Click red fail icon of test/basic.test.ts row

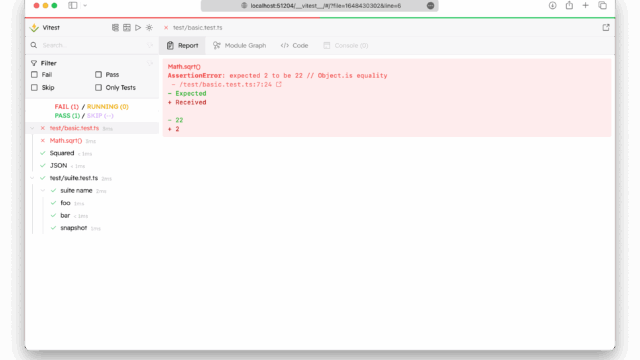pyautogui.click(x=42, y=128)
